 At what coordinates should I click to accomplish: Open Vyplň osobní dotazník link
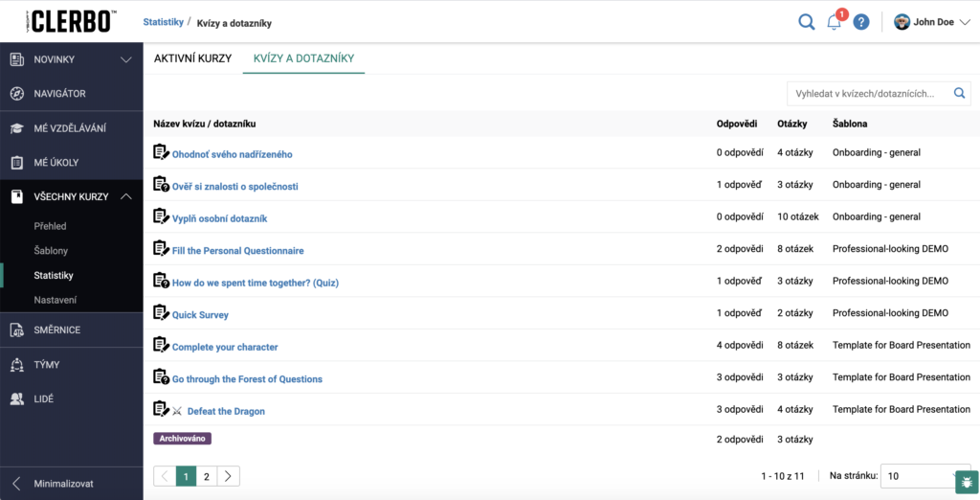point(219,219)
